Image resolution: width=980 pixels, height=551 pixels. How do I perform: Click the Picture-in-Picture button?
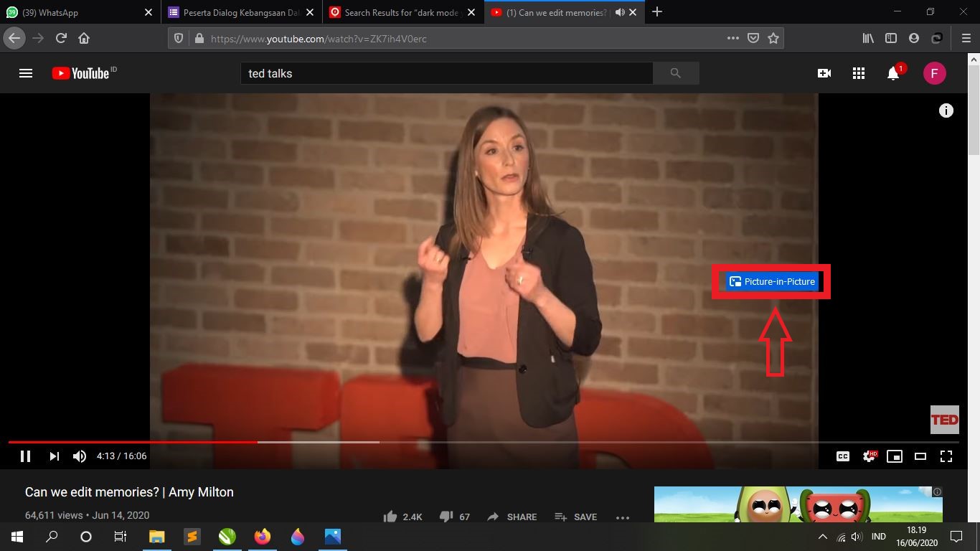pyautogui.click(x=772, y=281)
